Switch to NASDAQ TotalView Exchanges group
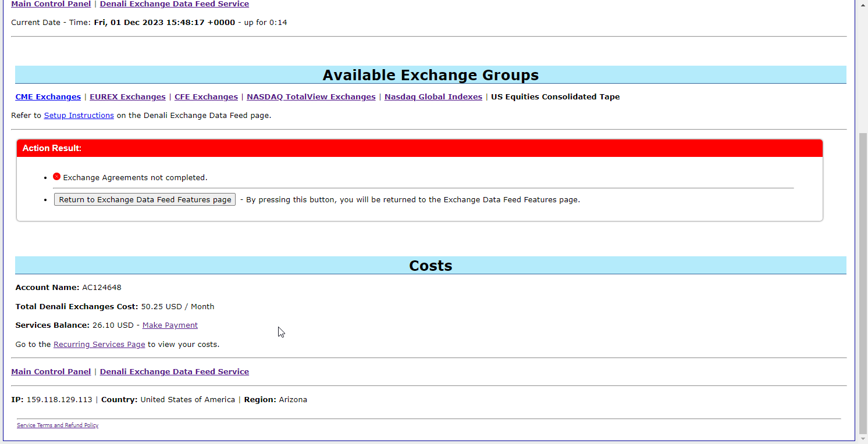The width and height of the screenshot is (868, 444). click(311, 97)
